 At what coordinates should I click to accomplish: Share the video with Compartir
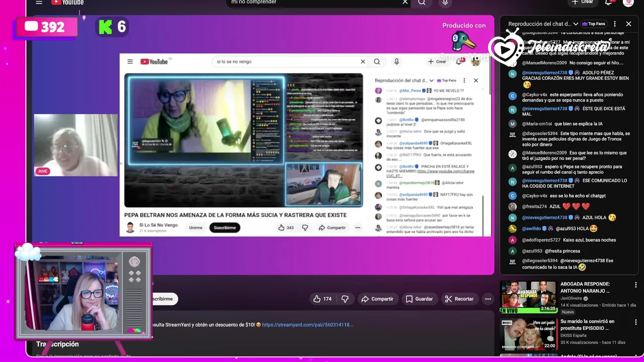pyautogui.click(x=377, y=299)
